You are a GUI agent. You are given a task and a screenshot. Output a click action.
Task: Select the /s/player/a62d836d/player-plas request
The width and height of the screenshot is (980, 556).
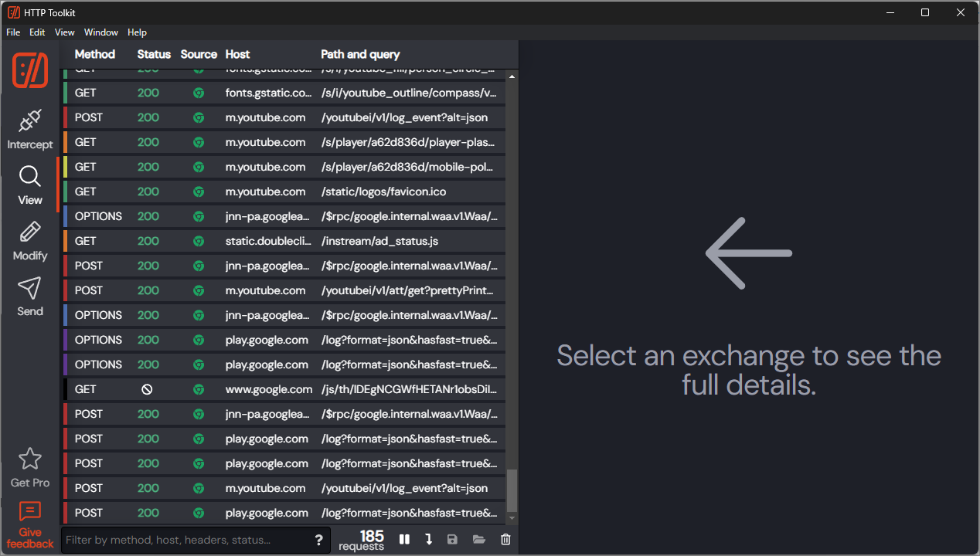(x=284, y=142)
